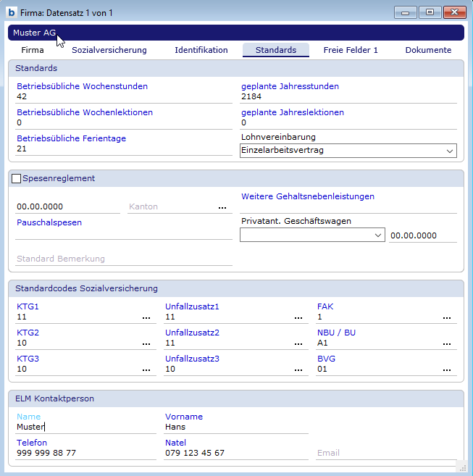Go to the Freie Felder 1 tab
Screen dimensions: 473x476
[351, 50]
